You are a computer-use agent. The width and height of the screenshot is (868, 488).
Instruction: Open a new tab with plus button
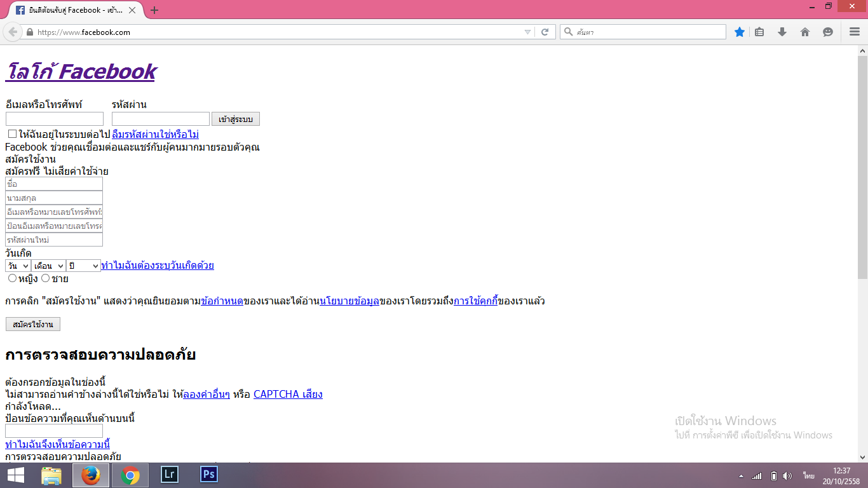pyautogui.click(x=154, y=10)
